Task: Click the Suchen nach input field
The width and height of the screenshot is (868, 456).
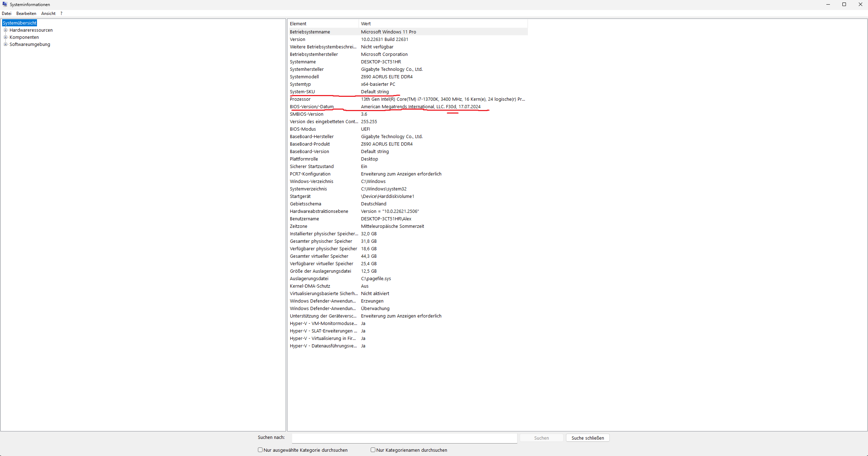Action: point(404,438)
